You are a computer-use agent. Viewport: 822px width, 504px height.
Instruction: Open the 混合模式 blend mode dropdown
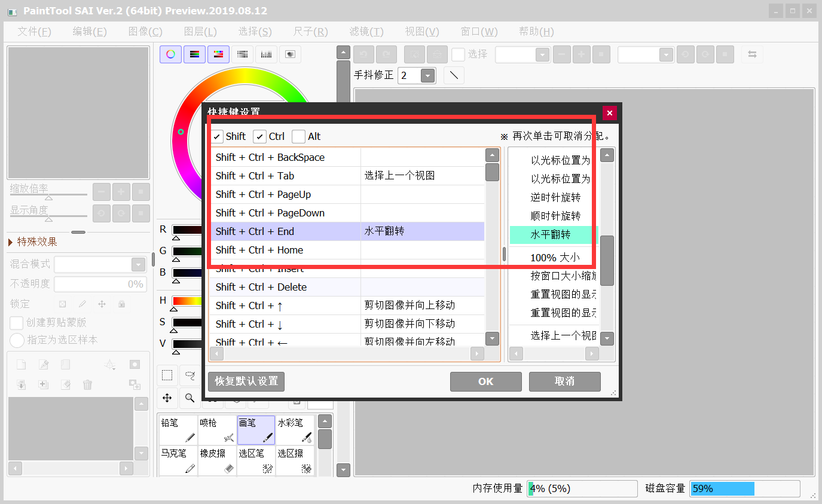[x=138, y=264]
